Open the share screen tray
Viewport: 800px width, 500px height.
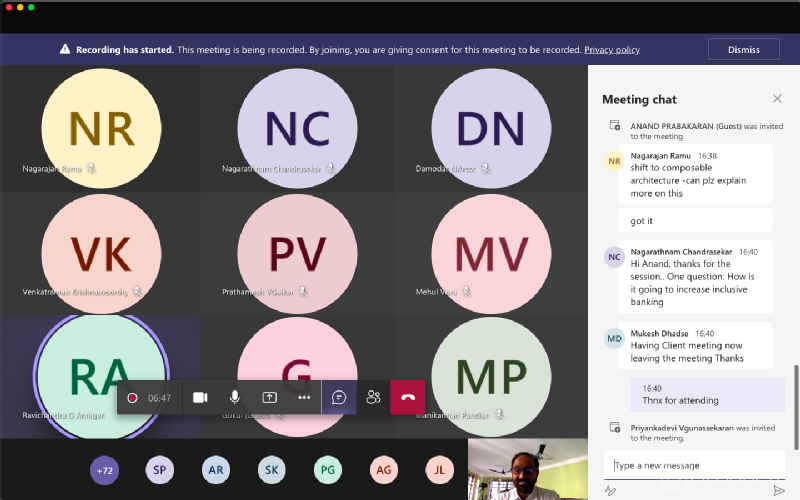pyautogui.click(x=269, y=397)
